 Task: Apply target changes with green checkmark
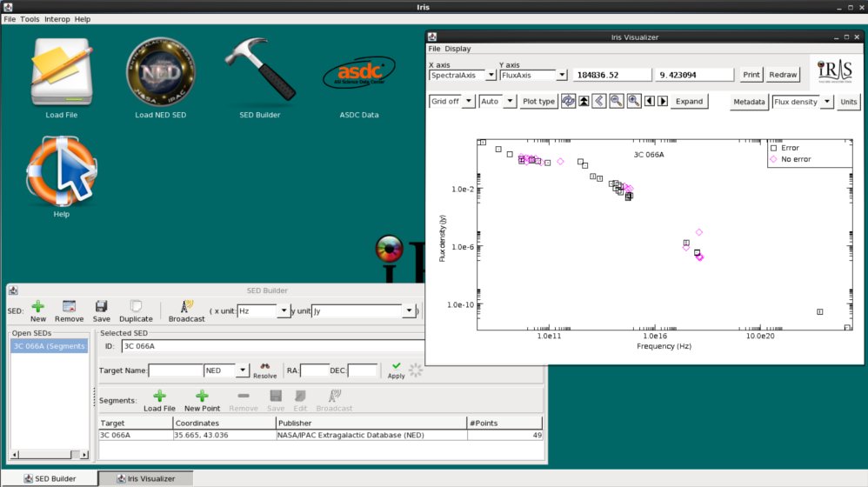click(x=397, y=368)
